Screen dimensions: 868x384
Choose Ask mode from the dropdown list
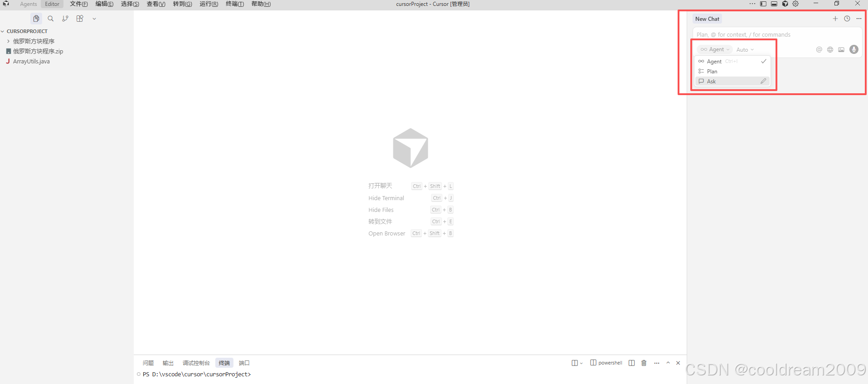(x=732, y=81)
